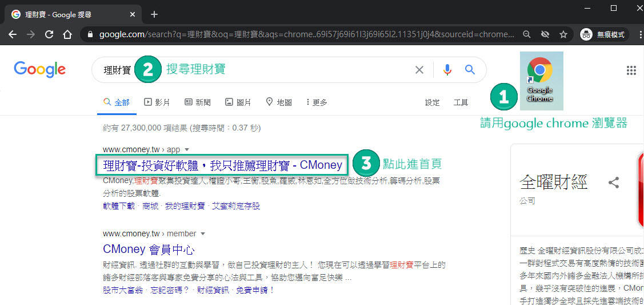Open the Google apps grid icon
Viewport: 644px width, 305px height.
(631, 70)
